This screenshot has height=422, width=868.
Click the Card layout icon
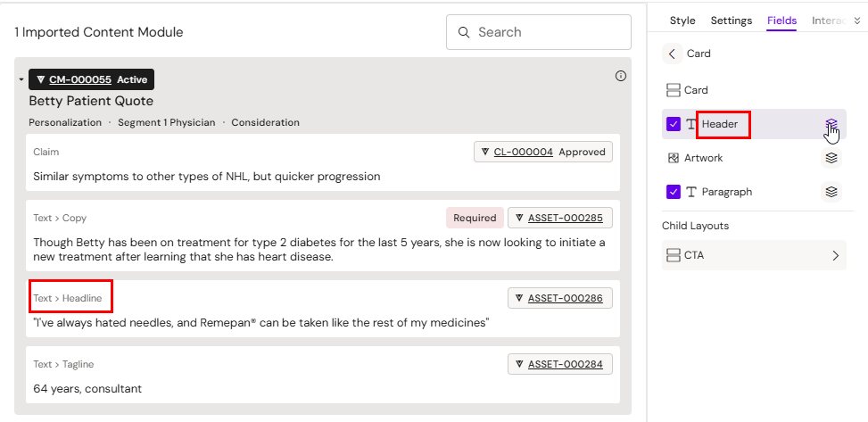click(x=674, y=90)
